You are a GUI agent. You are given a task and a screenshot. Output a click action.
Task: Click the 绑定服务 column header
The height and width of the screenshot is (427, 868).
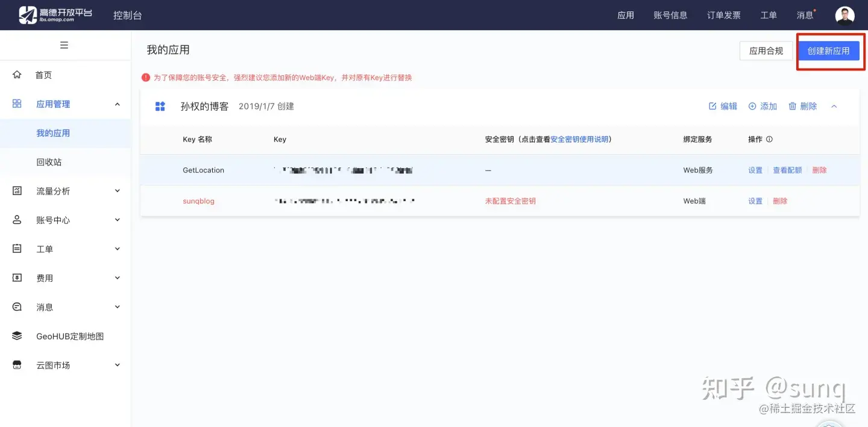[x=697, y=139]
